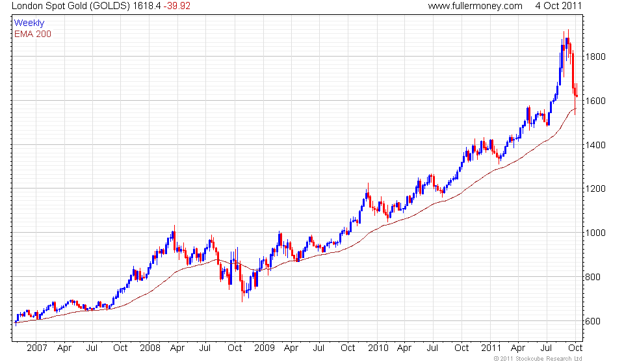Click the chart title 'London Spot Gold (GOLDS)'
The image size is (637, 364).
point(71,6)
